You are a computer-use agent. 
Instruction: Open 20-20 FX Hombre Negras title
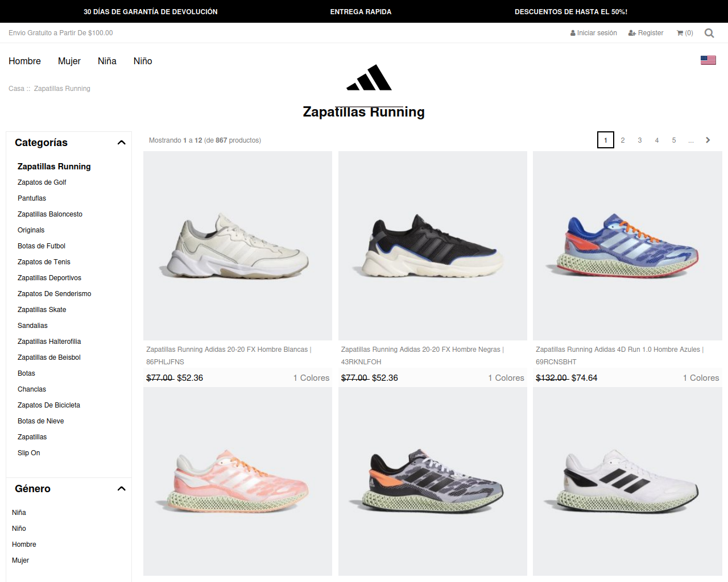click(423, 355)
